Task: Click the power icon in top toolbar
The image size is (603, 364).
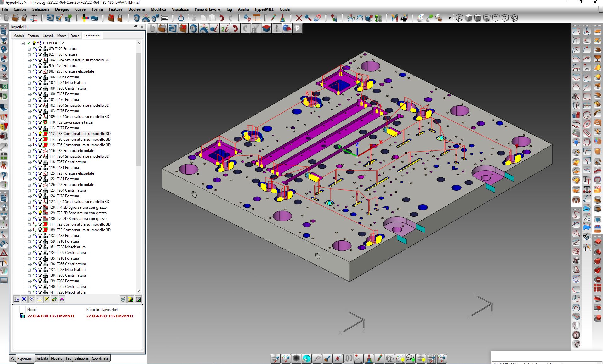Action: point(181,18)
